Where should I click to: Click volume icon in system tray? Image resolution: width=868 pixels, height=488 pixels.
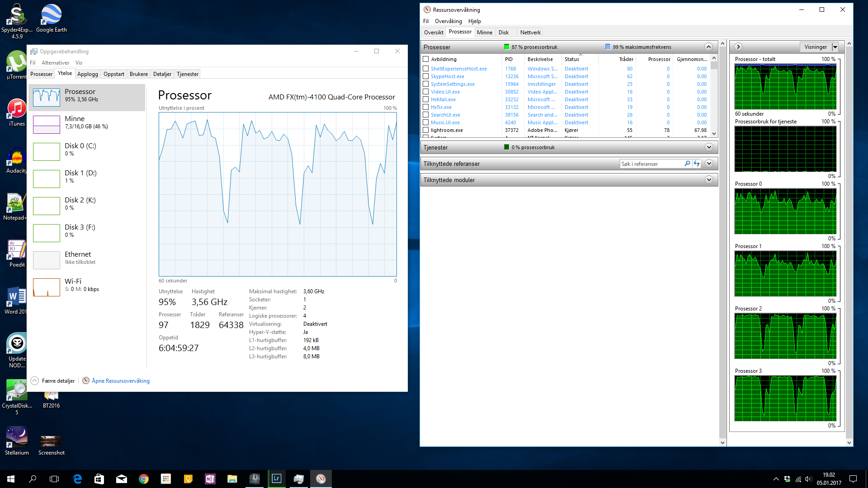(x=808, y=479)
